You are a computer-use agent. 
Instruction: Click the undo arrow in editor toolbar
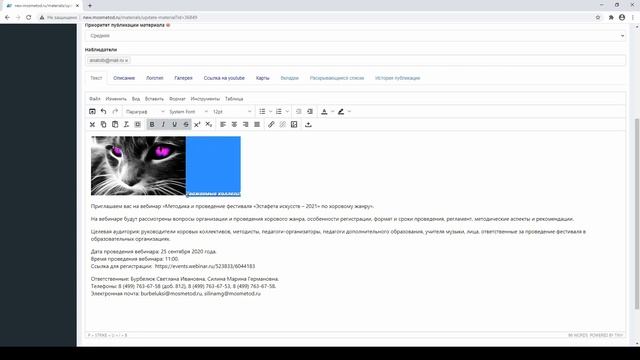pyautogui.click(x=104, y=111)
